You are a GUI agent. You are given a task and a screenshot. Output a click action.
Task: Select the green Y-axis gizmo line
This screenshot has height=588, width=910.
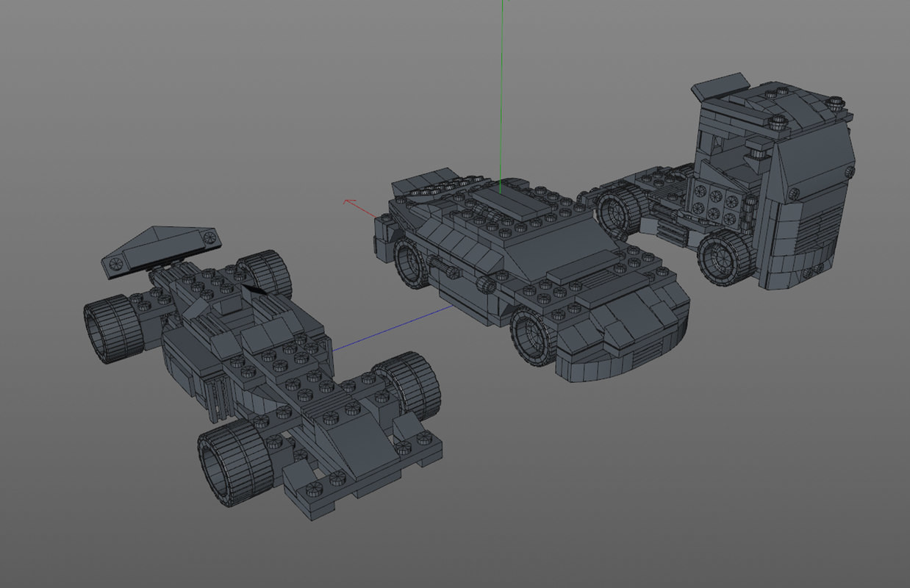pyautogui.click(x=503, y=110)
